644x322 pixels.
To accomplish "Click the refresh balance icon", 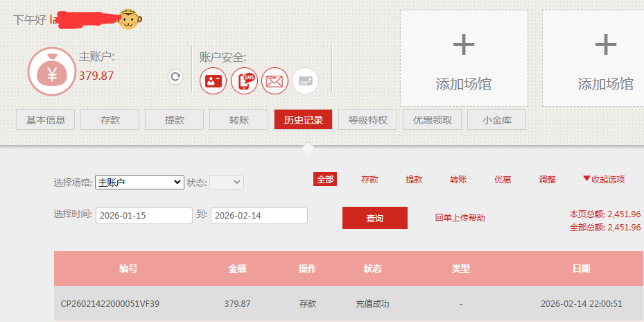I will point(175,77).
